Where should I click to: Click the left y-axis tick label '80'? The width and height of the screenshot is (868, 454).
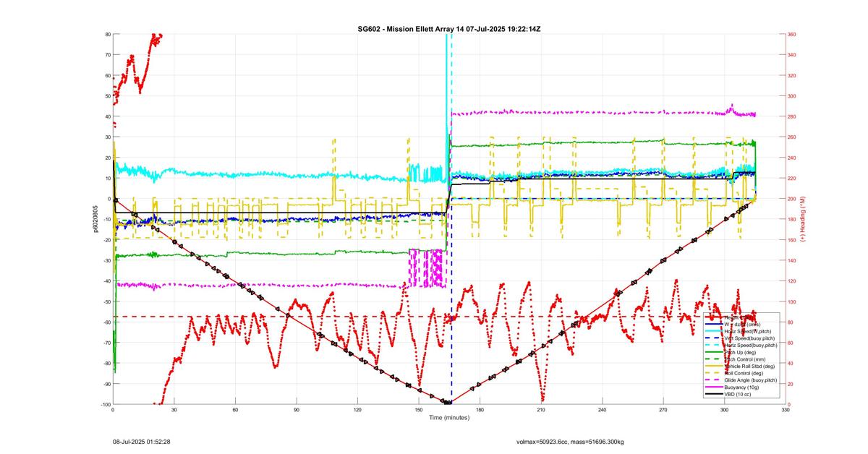coord(107,34)
